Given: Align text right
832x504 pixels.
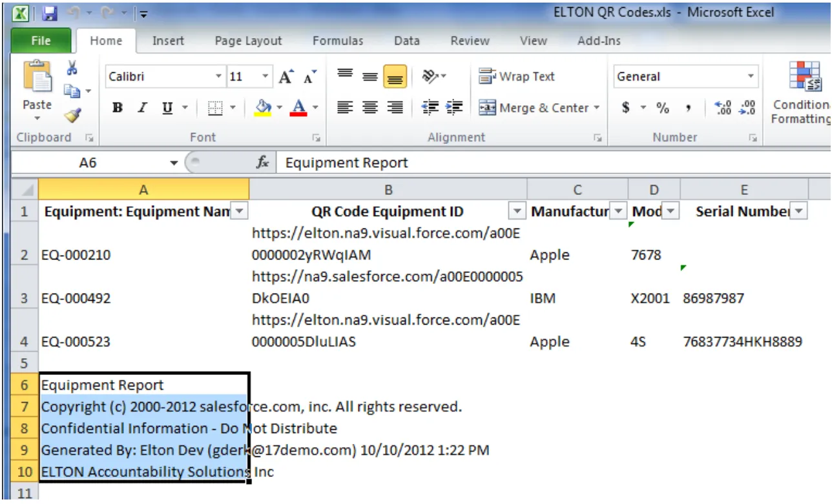Looking at the screenshot, I should (395, 108).
